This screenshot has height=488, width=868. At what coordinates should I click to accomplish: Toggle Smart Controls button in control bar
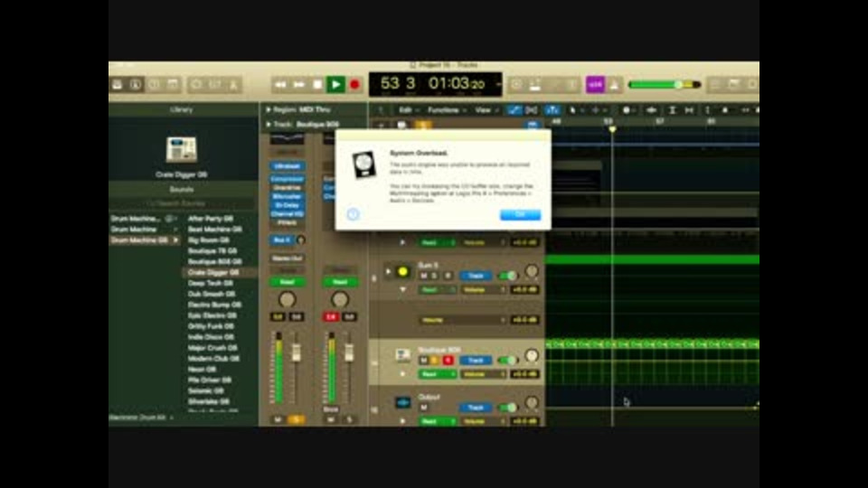coord(196,85)
